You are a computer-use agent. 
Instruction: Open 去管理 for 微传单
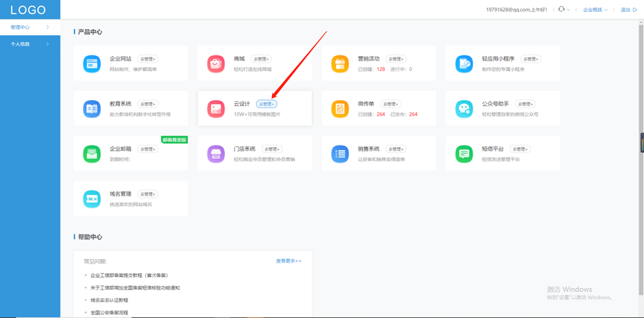click(x=391, y=104)
